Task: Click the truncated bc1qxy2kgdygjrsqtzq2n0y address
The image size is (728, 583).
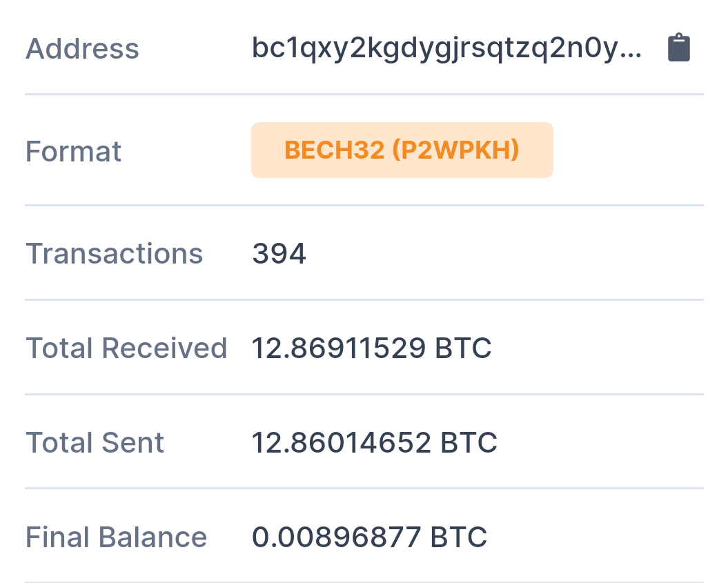Action: tap(446, 48)
